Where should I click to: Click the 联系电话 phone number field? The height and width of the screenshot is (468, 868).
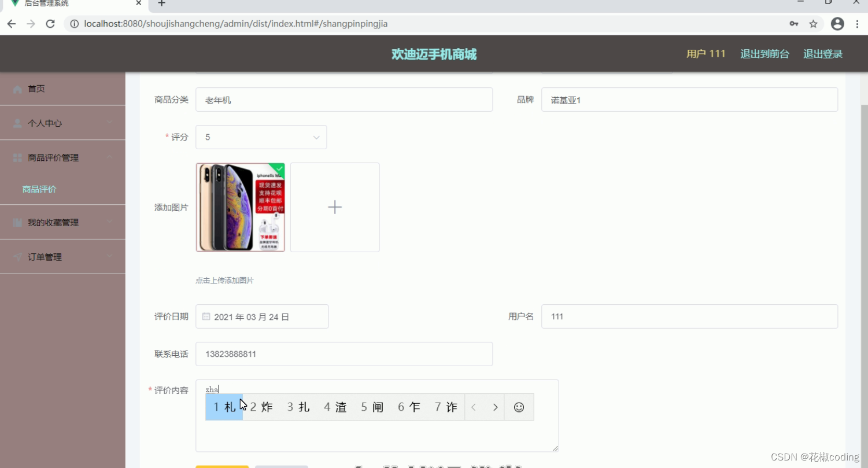tap(344, 353)
